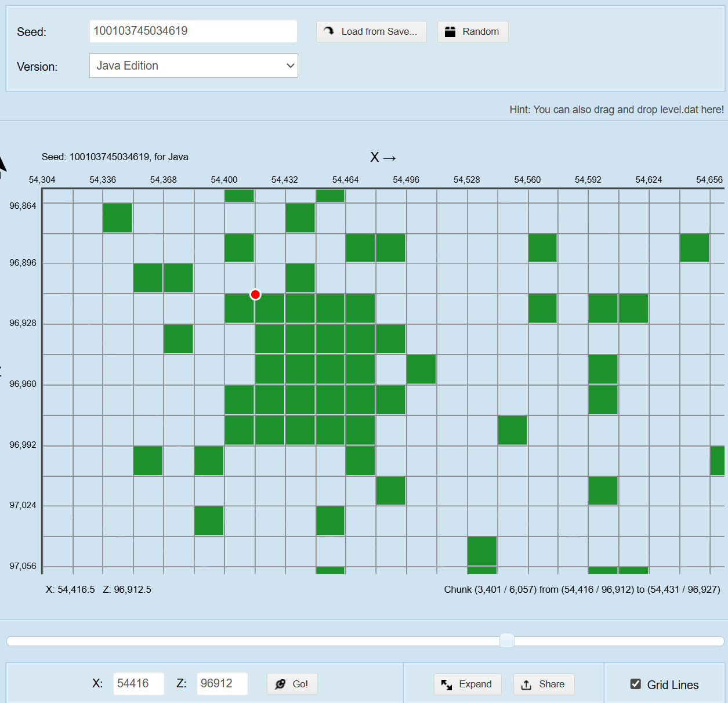This screenshot has height=703, width=728.
Task: Click the far left end of the zoom slider track
Action: click(x=10, y=641)
